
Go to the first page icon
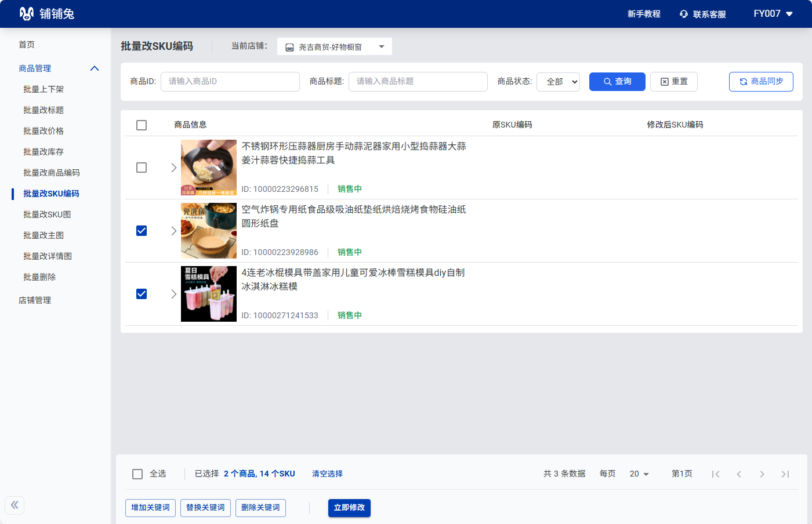716,474
